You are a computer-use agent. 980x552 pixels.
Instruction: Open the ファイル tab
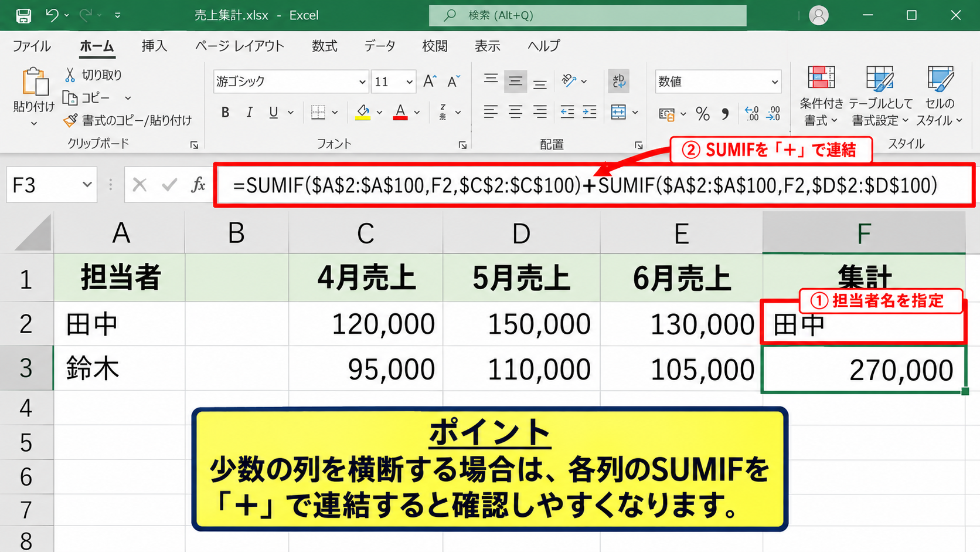coord(32,46)
